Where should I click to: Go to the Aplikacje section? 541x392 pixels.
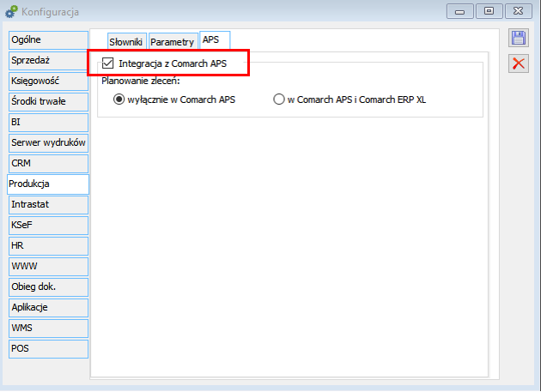(48, 308)
